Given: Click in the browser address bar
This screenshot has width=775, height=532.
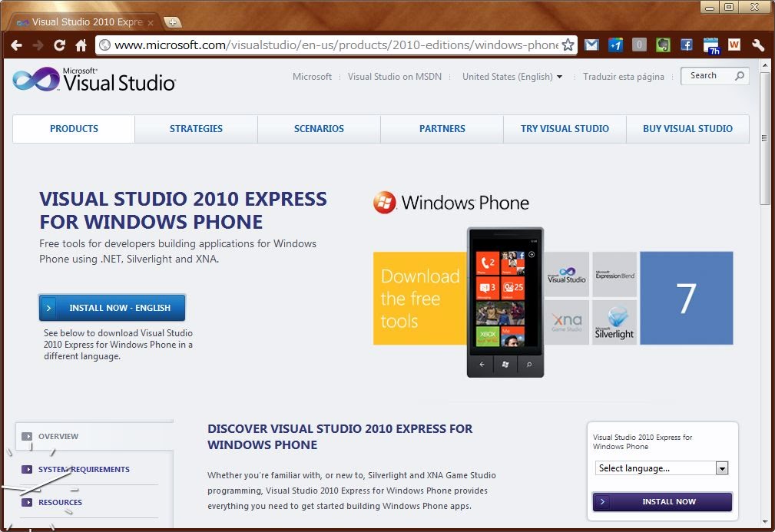Looking at the screenshot, I should (x=330, y=45).
